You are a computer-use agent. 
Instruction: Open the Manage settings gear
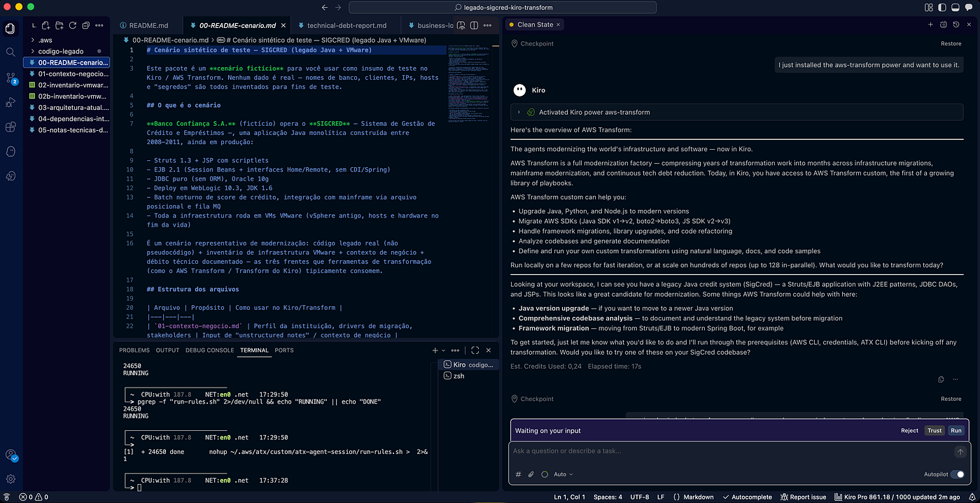click(10, 479)
